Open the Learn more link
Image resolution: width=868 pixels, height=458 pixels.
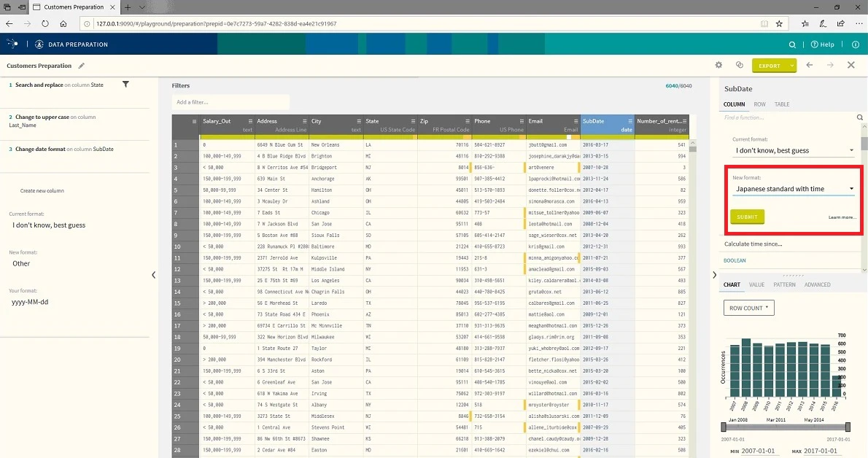pyautogui.click(x=842, y=217)
